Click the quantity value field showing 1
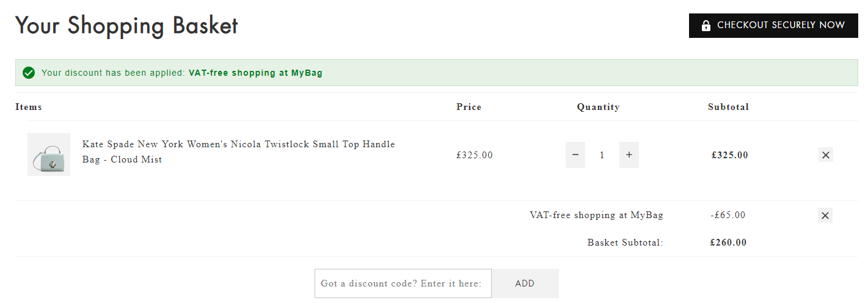Screen dimensions: 868x303 [x=602, y=155]
